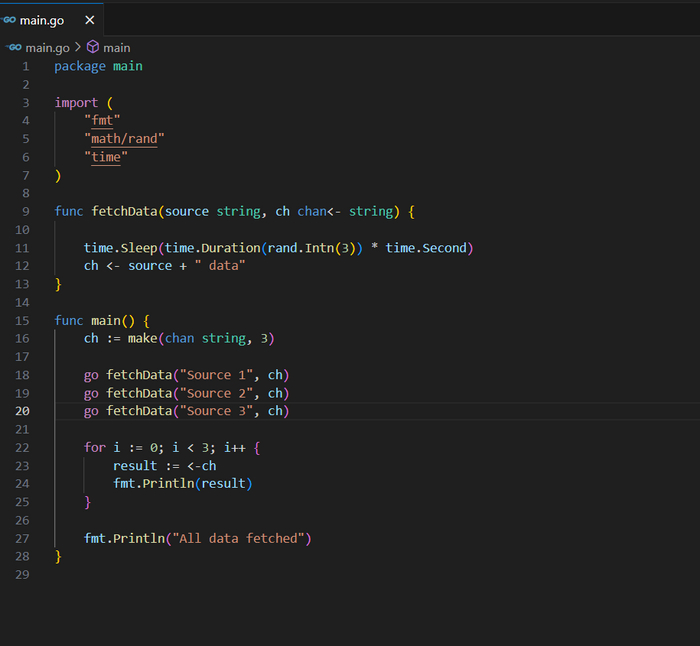Click the cube symbol icon in the breadcrumb

[x=93, y=47]
